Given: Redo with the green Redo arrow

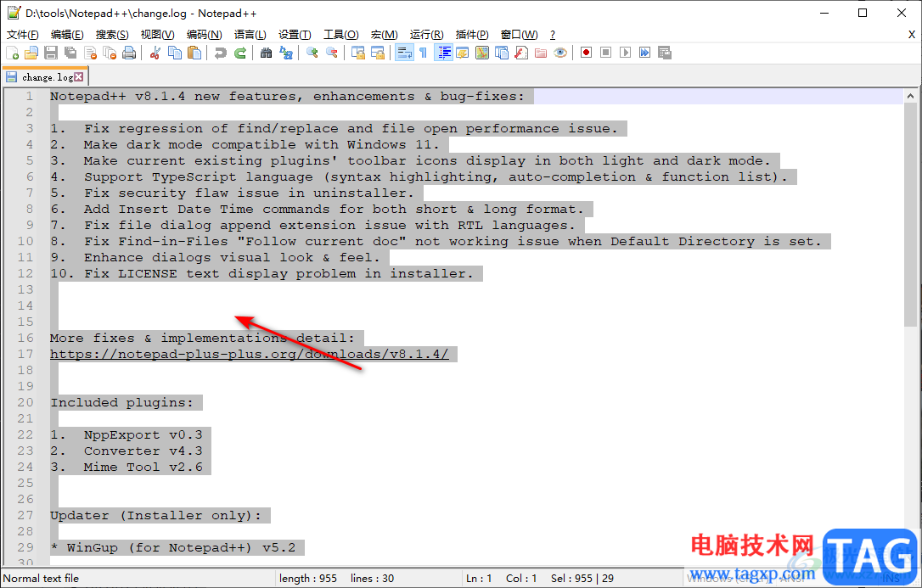Looking at the screenshot, I should click(240, 53).
